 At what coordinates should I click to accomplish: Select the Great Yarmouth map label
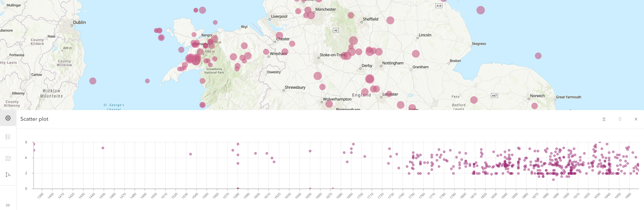[569, 97]
